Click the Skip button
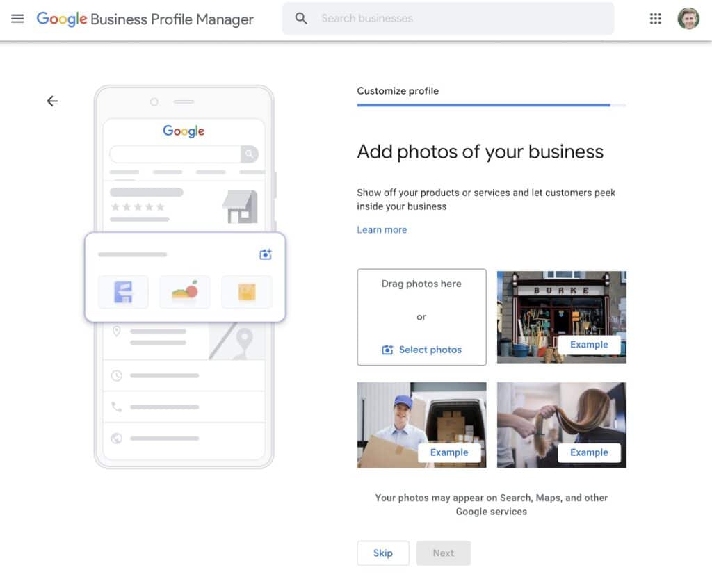This screenshot has height=588, width=712. [x=383, y=553]
